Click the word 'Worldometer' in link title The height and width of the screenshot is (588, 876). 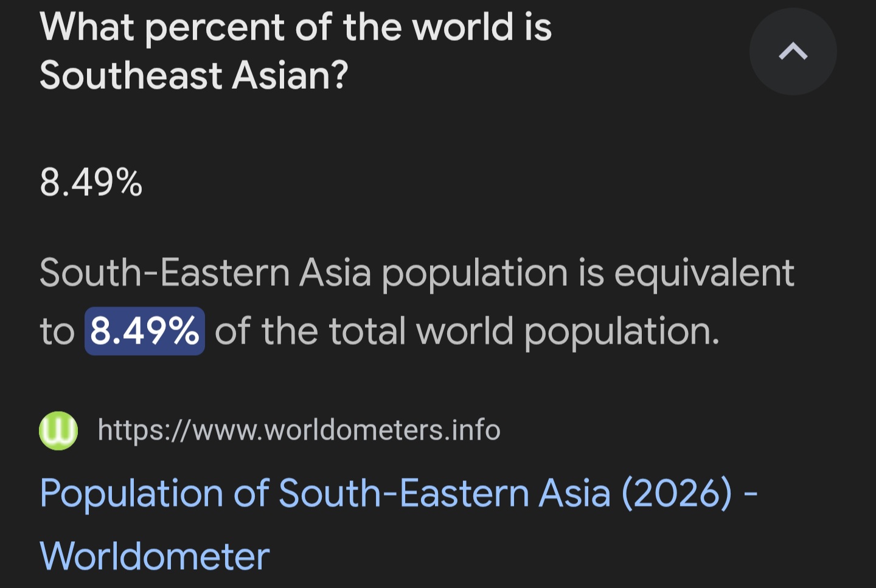point(155,556)
